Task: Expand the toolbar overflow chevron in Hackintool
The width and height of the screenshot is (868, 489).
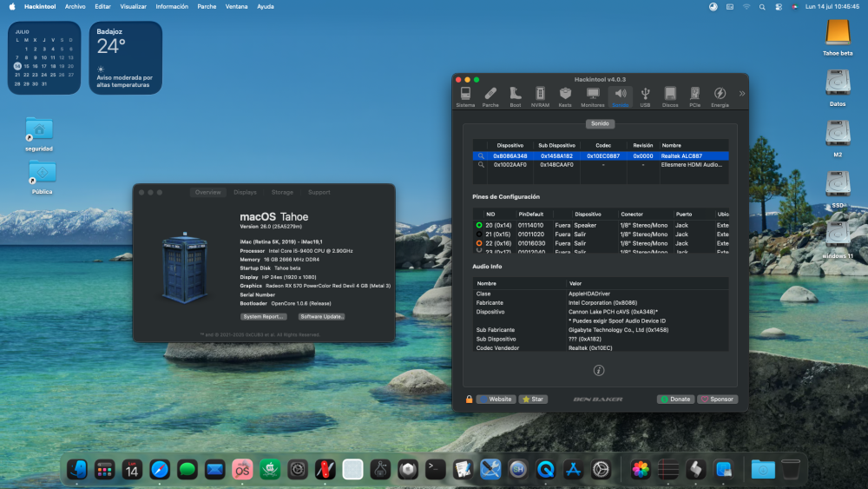Action: pyautogui.click(x=742, y=94)
